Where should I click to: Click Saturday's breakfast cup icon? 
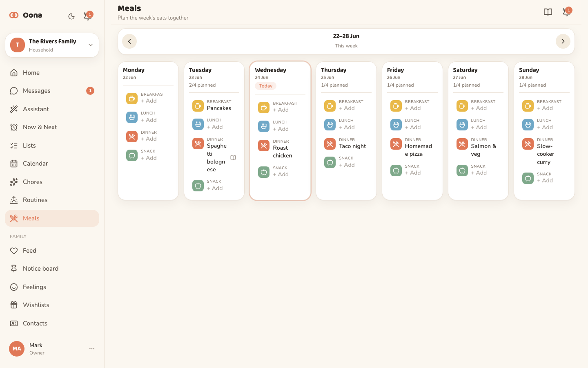462,106
